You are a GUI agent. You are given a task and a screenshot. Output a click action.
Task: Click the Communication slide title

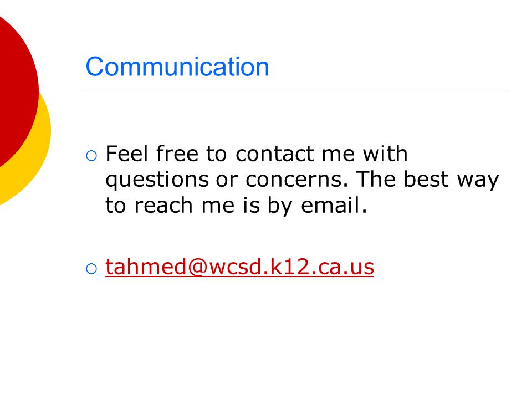(x=177, y=66)
